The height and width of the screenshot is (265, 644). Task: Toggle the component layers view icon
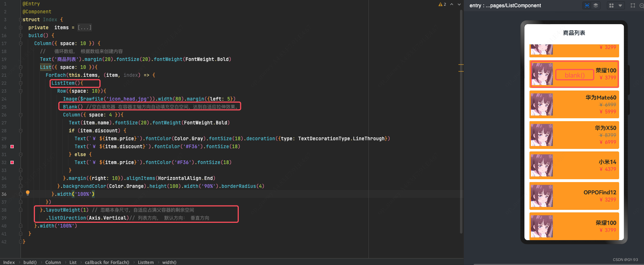pos(596,5)
